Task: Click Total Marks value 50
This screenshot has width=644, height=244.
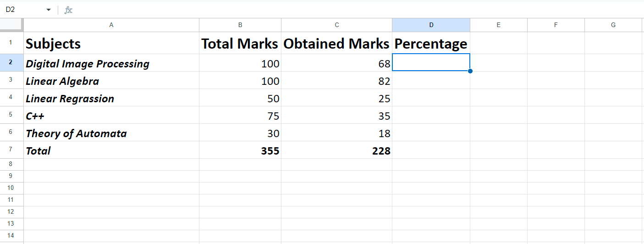Action: (240, 98)
